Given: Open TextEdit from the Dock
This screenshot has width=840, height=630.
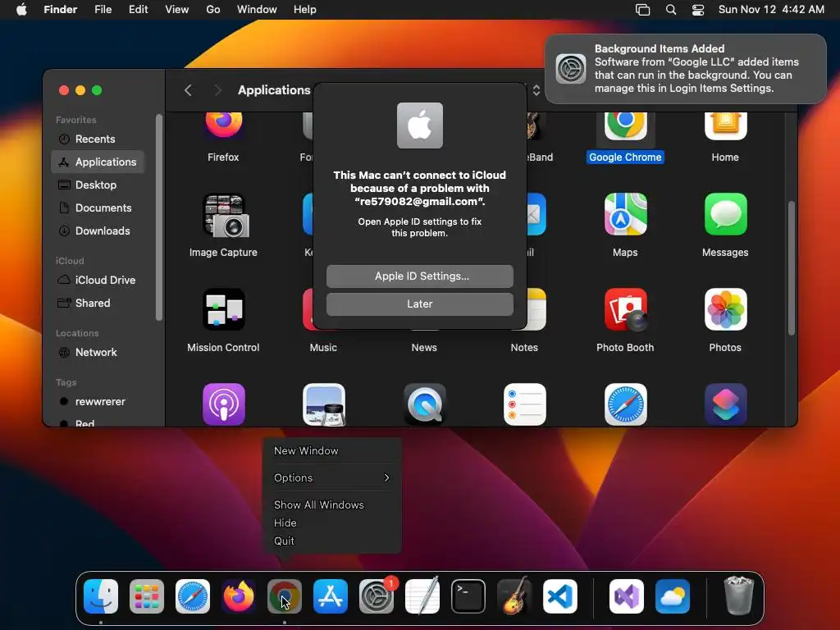Looking at the screenshot, I should point(422,596).
